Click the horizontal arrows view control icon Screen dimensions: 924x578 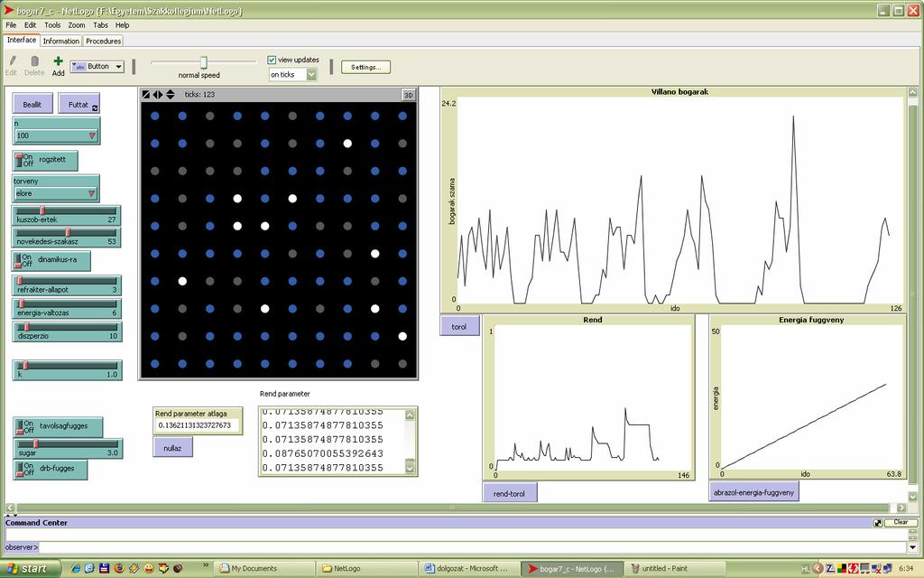click(x=158, y=94)
